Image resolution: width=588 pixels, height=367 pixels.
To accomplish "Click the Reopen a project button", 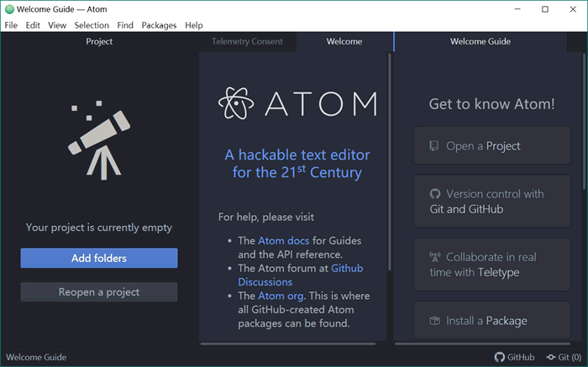I will 99,291.
